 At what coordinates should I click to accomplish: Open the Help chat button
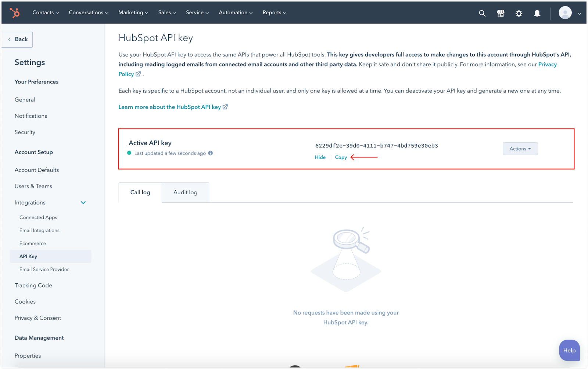tap(569, 350)
